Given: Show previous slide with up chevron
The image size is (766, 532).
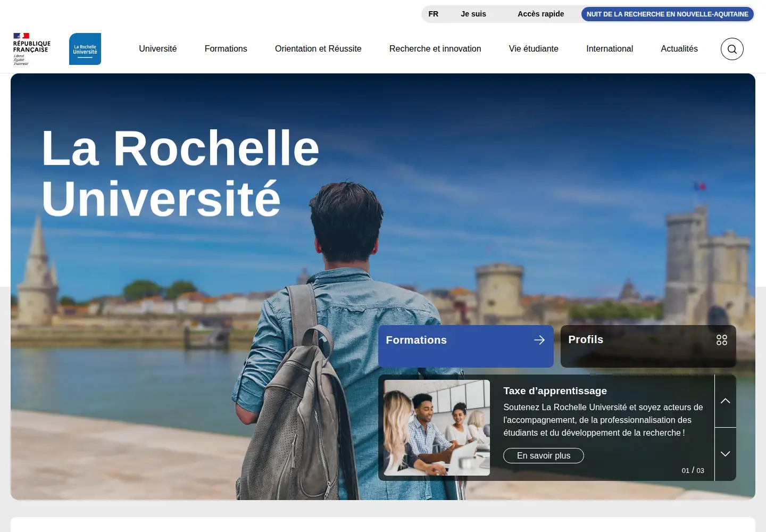Looking at the screenshot, I should 726,401.
